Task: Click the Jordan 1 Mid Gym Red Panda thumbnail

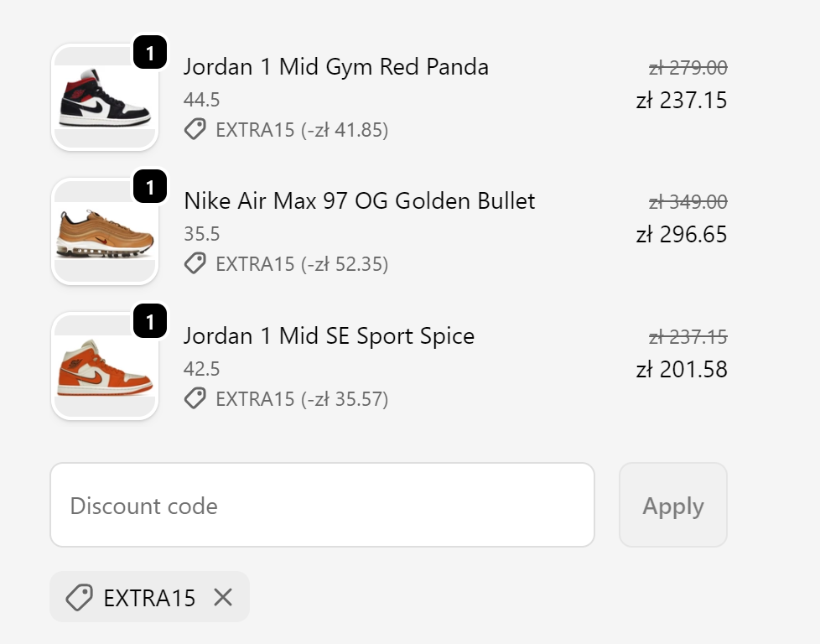Action: click(x=105, y=97)
